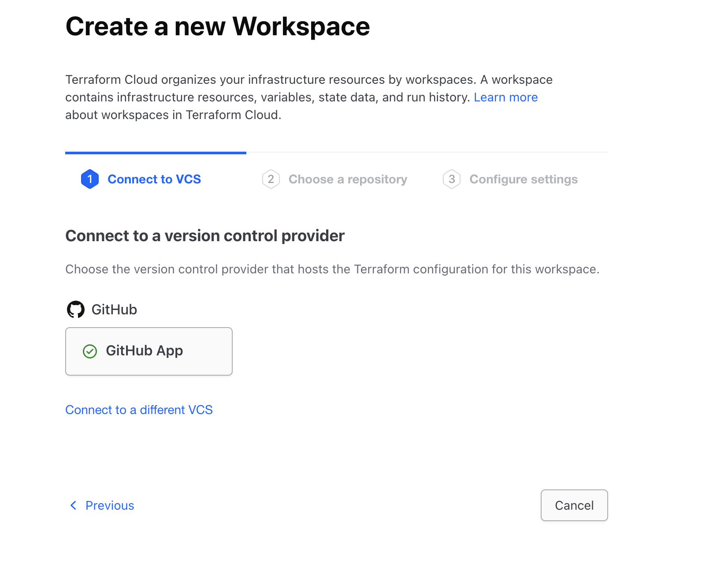Click the 'Choose the version control provider' description
The width and height of the screenshot is (728, 567).
click(x=332, y=269)
